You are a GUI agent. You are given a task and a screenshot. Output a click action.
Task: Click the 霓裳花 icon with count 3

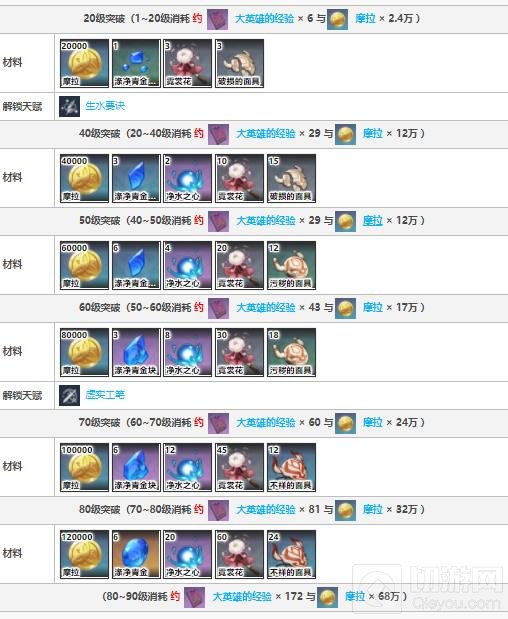(187, 63)
